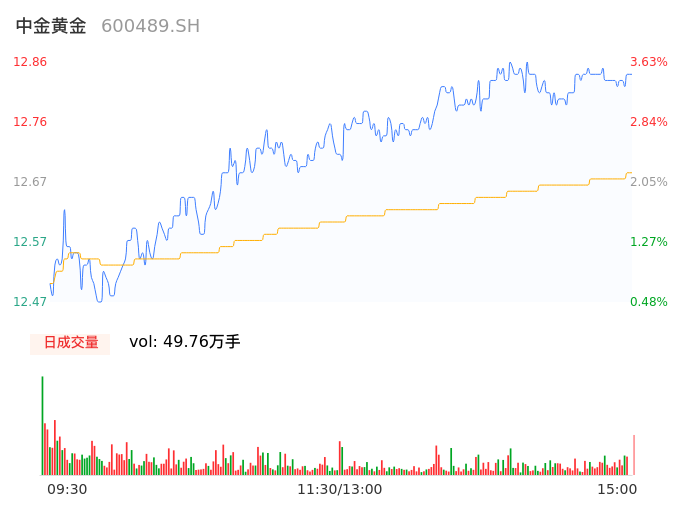
Task: Click the 12.67 mid price label
Action: [30, 182]
